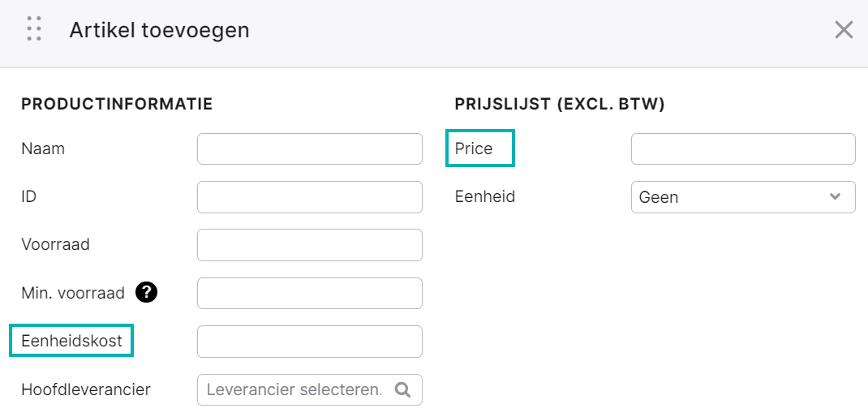The width and height of the screenshot is (868, 417).
Task: Click into the Voorraad input box
Action: pyautogui.click(x=309, y=245)
